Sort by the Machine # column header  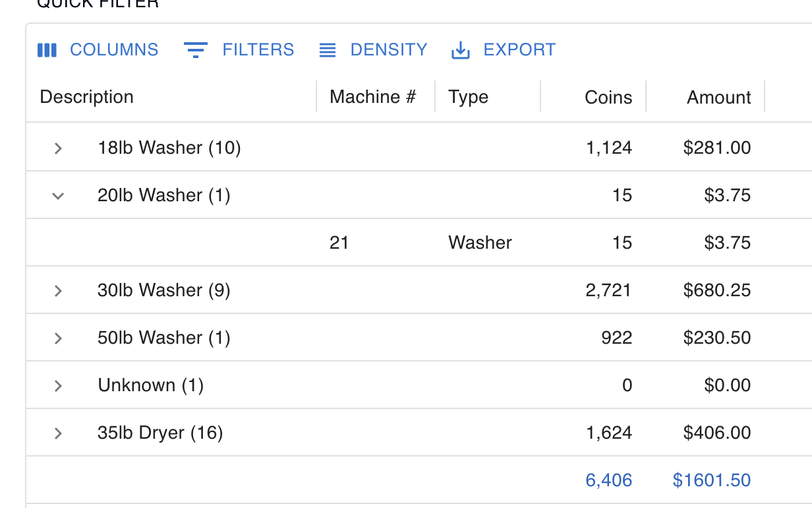click(373, 97)
